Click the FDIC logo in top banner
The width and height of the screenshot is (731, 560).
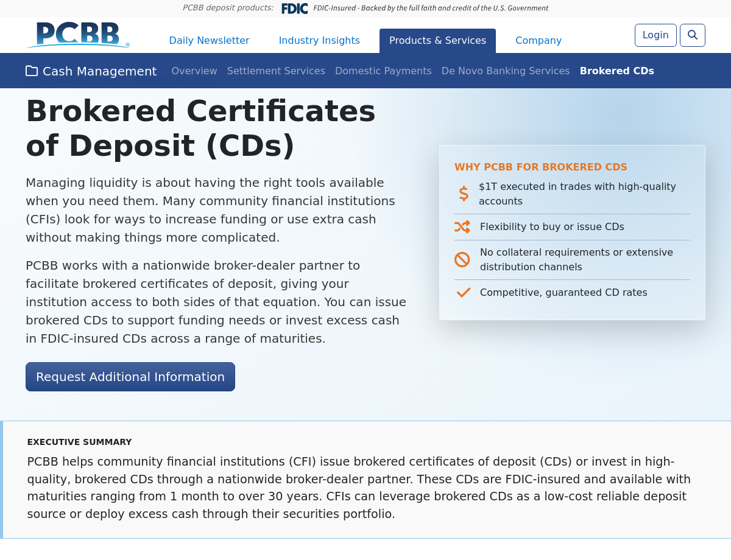[x=294, y=8]
